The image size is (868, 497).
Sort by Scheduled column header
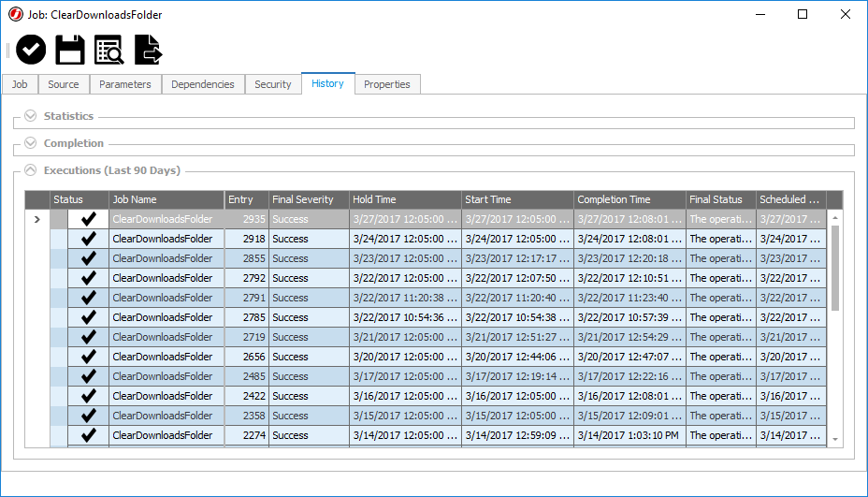tap(791, 199)
